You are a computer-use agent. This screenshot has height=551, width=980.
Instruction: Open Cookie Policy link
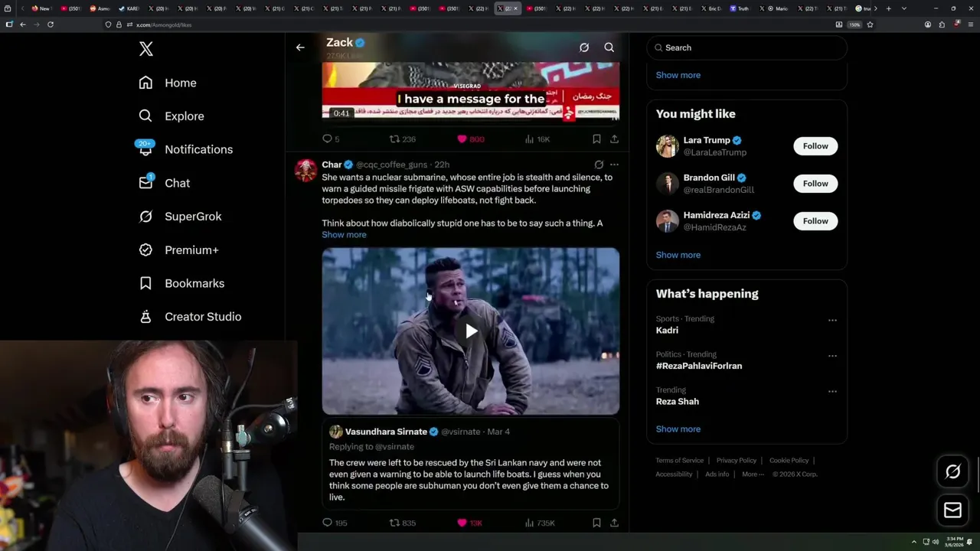tap(789, 461)
